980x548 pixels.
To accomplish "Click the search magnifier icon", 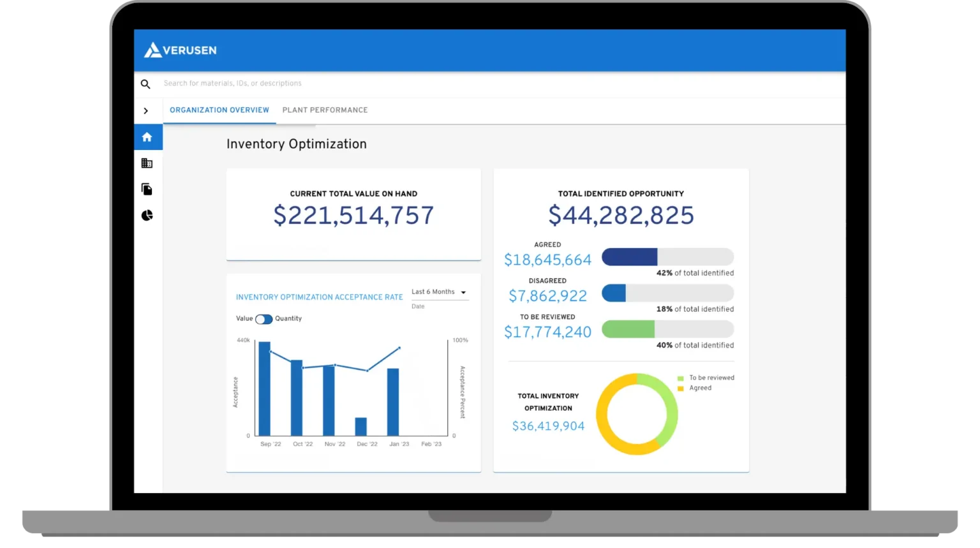I will 145,84.
